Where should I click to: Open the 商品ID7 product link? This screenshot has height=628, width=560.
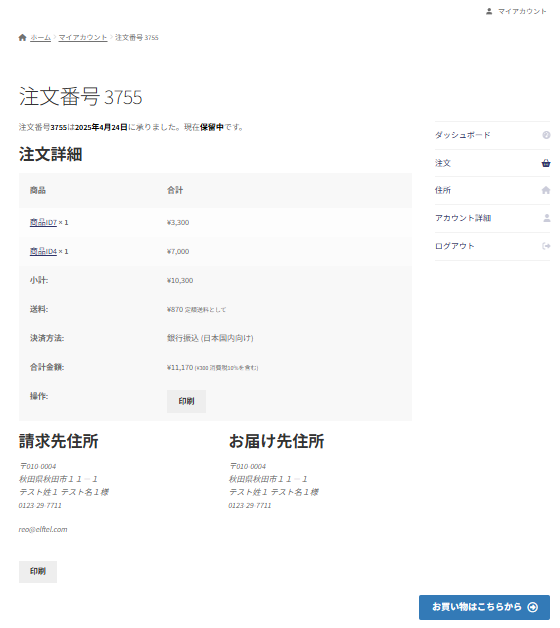tap(43, 222)
